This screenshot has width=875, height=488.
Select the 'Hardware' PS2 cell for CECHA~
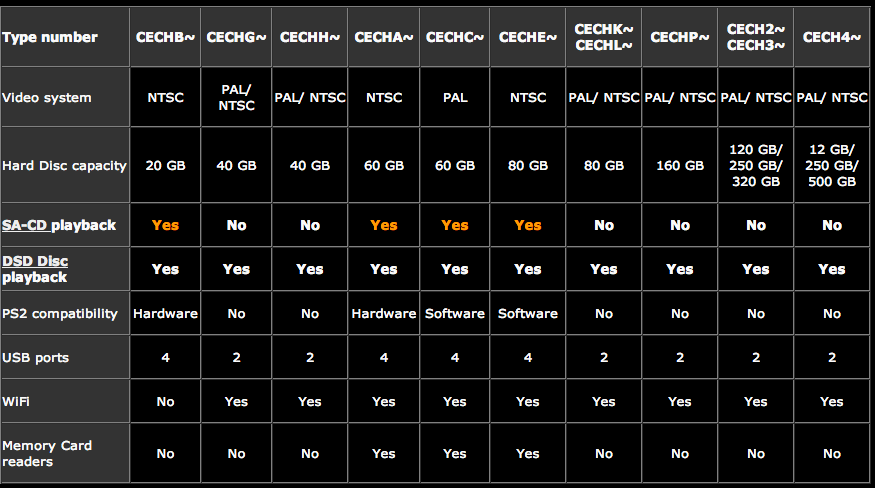[384, 313]
